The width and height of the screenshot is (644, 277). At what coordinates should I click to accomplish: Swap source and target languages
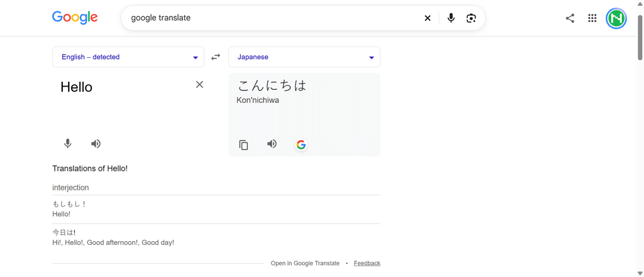click(x=216, y=57)
